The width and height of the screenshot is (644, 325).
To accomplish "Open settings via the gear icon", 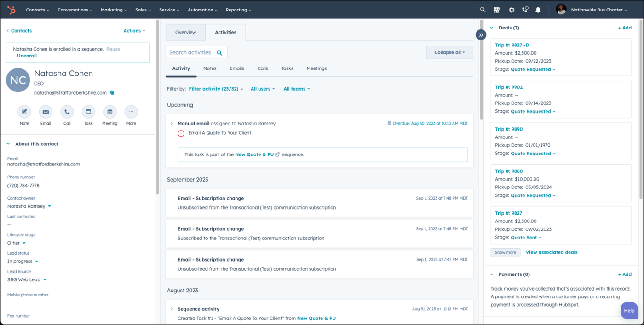I will point(511,10).
